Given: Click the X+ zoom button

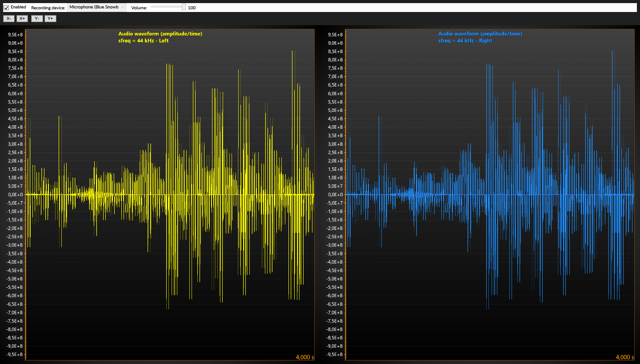Looking at the screenshot, I should coord(22,19).
